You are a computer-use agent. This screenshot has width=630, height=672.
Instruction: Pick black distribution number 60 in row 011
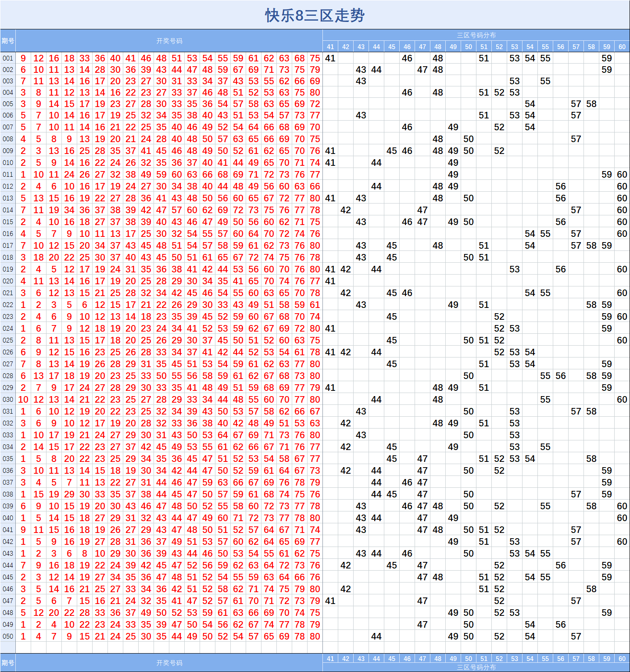[x=622, y=175]
